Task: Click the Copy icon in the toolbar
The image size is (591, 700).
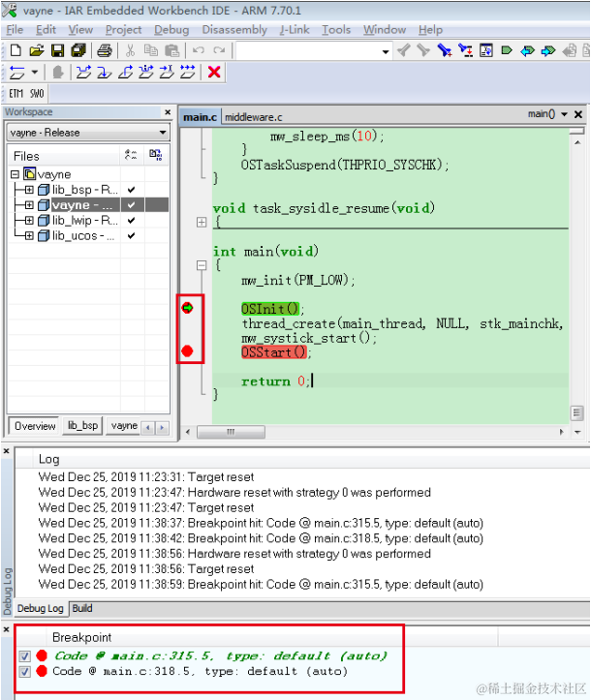Action: tap(151, 50)
